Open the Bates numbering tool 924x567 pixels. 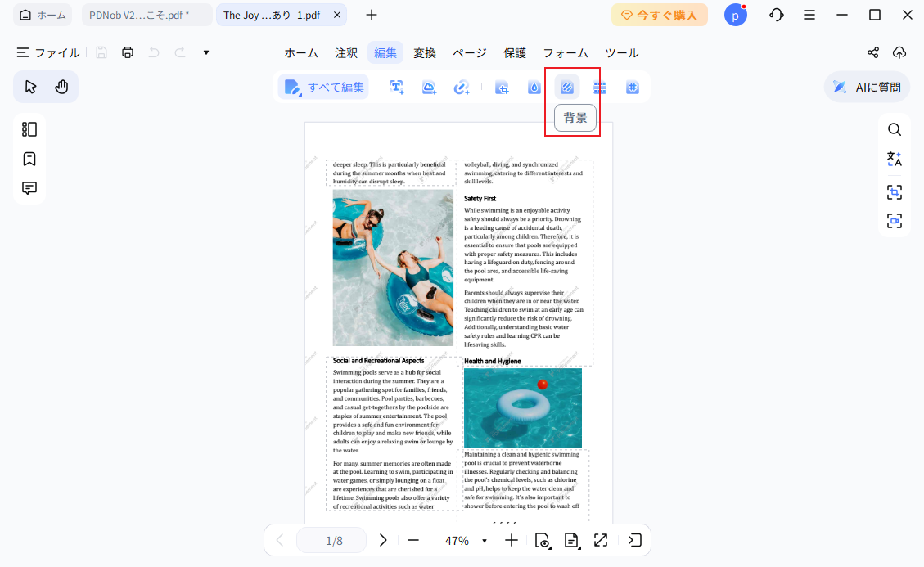[632, 88]
